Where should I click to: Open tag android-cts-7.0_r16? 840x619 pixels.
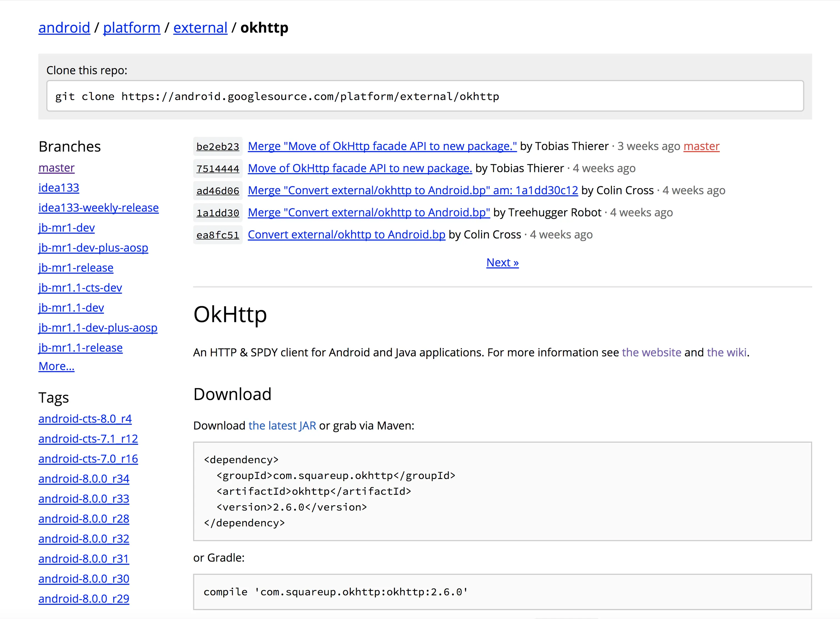click(88, 459)
